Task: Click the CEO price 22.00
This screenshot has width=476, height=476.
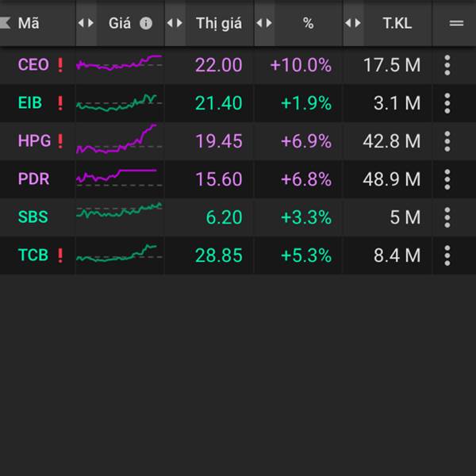Action: 219,65
